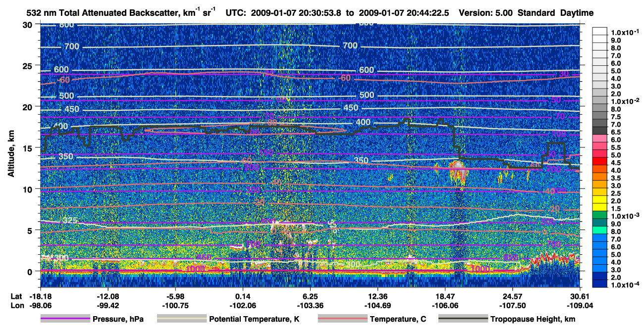Click the 'Altitude, km' y-axis label
644x330 pixels.
(11, 152)
